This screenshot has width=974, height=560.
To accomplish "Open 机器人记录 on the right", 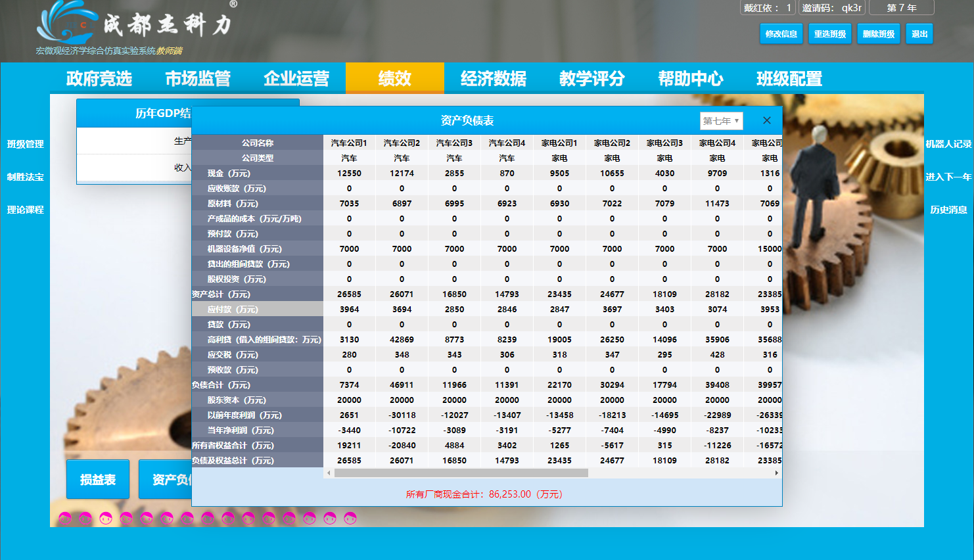I will (948, 144).
